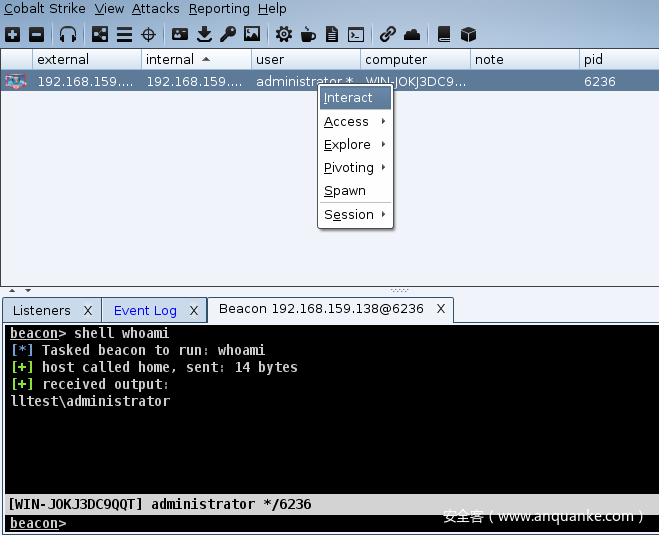The image size is (659, 535).
Task: Expand the Explore submenu
Action: [x=355, y=145]
